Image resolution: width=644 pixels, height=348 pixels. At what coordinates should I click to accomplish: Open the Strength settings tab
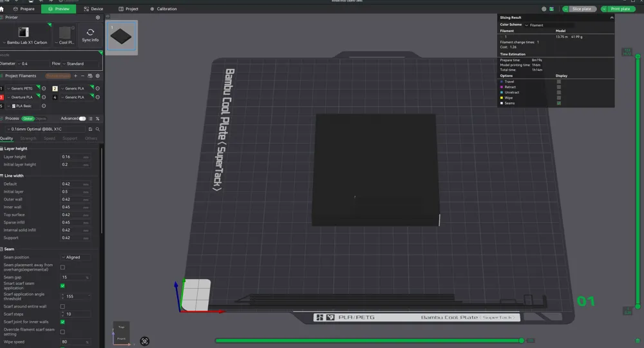(28, 139)
